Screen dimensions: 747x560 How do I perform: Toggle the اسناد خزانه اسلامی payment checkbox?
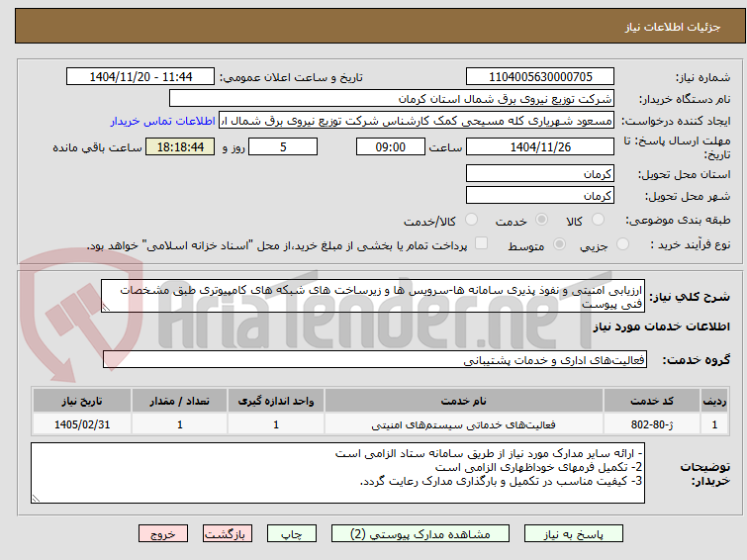pyautogui.click(x=481, y=243)
